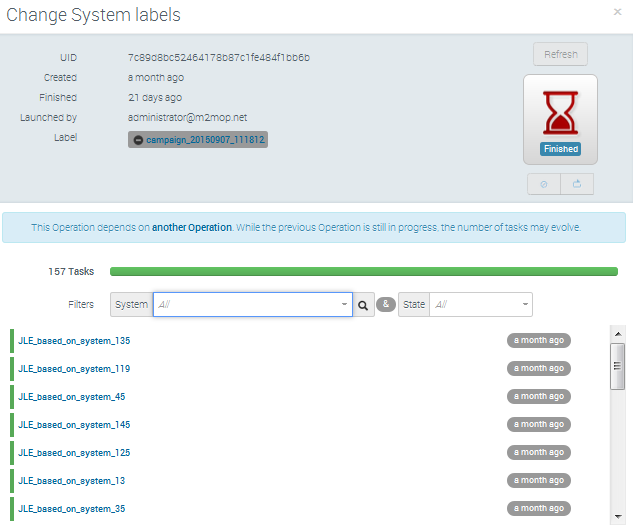The image size is (633, 530).
Task: Click the Finished status badge
Action: [560, 149]
